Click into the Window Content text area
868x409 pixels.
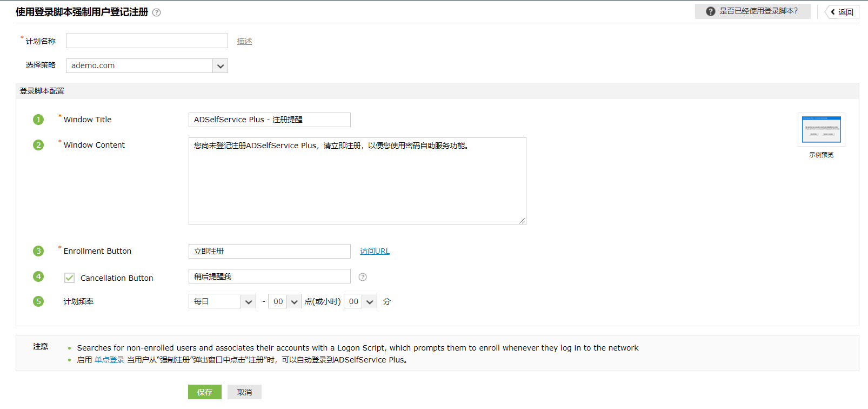(x=357, y=181)
